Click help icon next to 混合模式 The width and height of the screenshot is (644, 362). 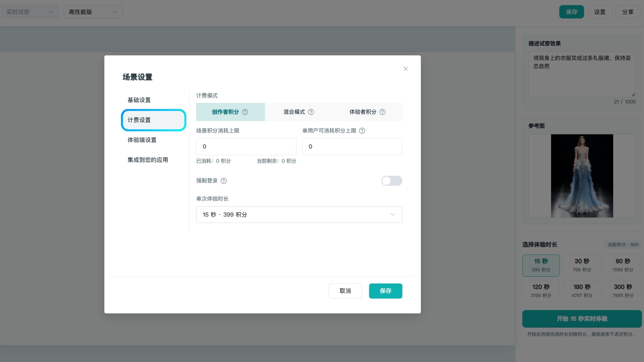click(x=311, y=112)
